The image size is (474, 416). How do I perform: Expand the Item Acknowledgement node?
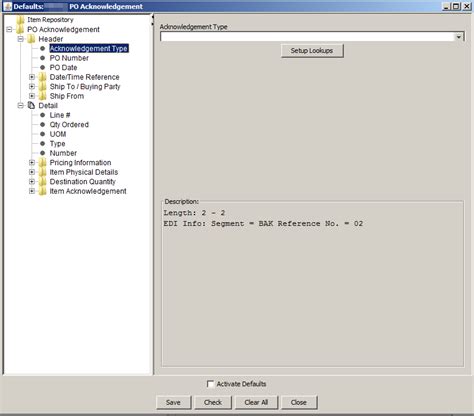click(32, 191)
